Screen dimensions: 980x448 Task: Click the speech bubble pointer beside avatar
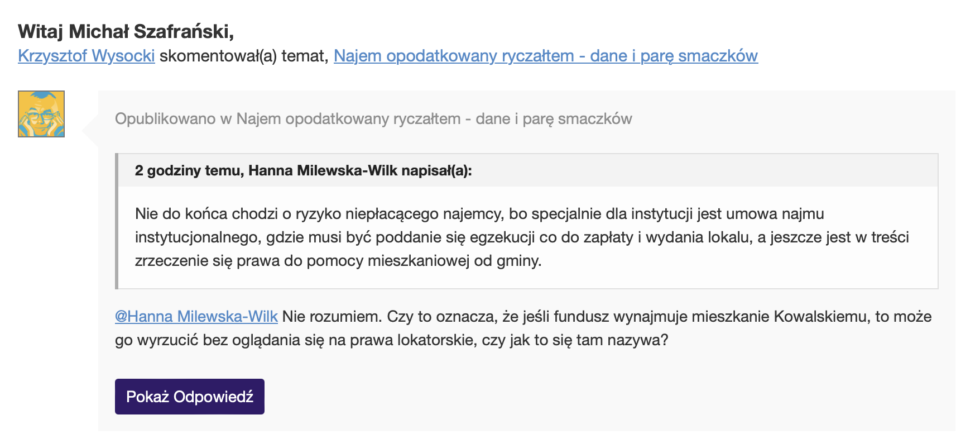pos(90,131)
